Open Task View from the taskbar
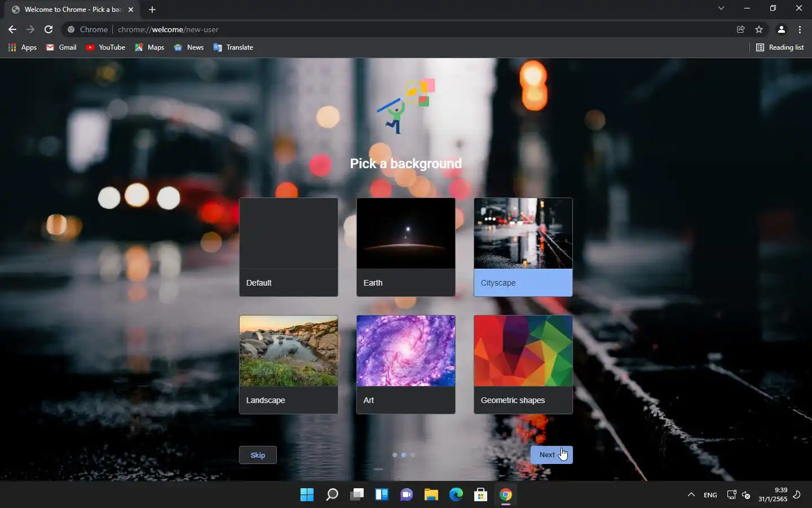Viewport: 812px width, 508px height. click(357, 495)
